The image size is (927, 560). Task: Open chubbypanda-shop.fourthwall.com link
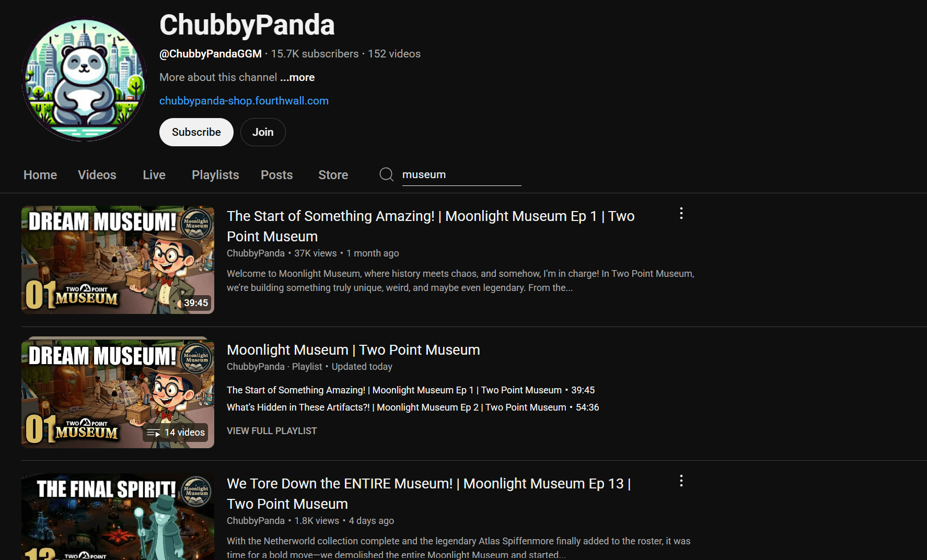tap(244, 101)
